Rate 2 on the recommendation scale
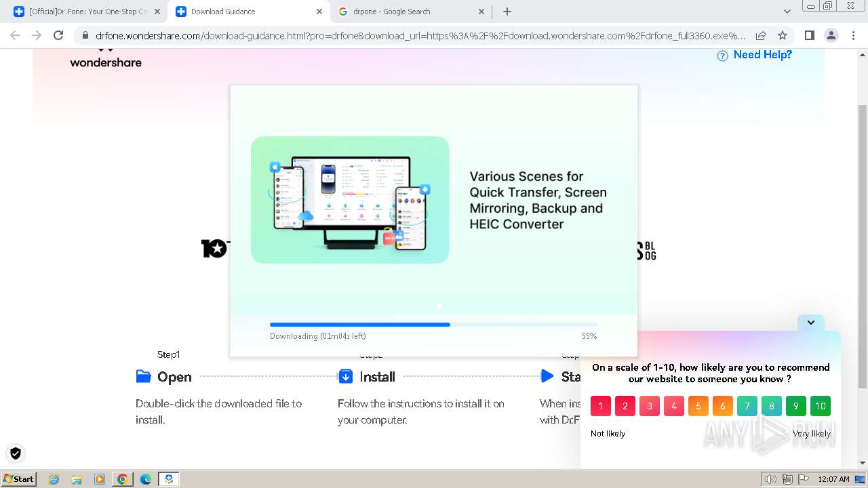This screenshot has width=868, height=488. point(625,406)
